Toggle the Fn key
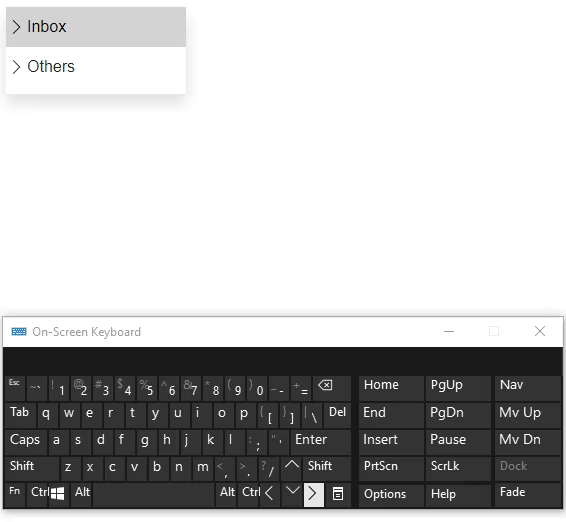The image size is (566, 522). pos(15,494)
